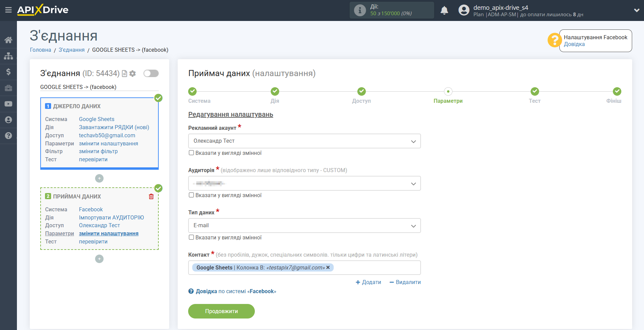The height and width of the screenshot is (330, 644).
Task: Click змінити фільтр link
Action: pos(98,151)
